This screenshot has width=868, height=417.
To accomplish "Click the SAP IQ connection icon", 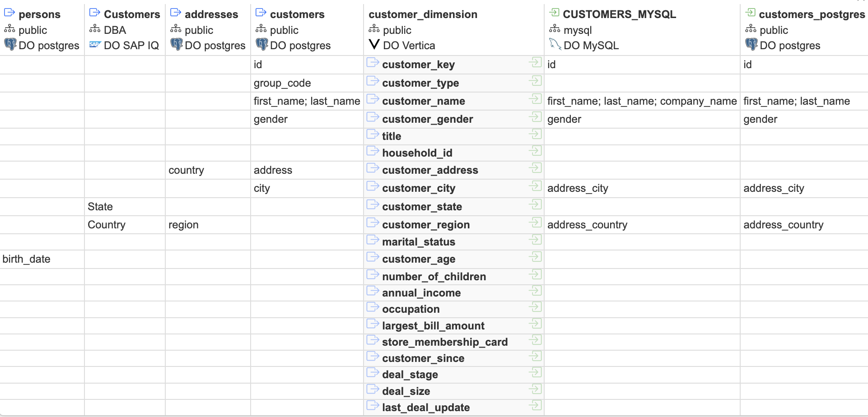I will (x=95, y=44).
